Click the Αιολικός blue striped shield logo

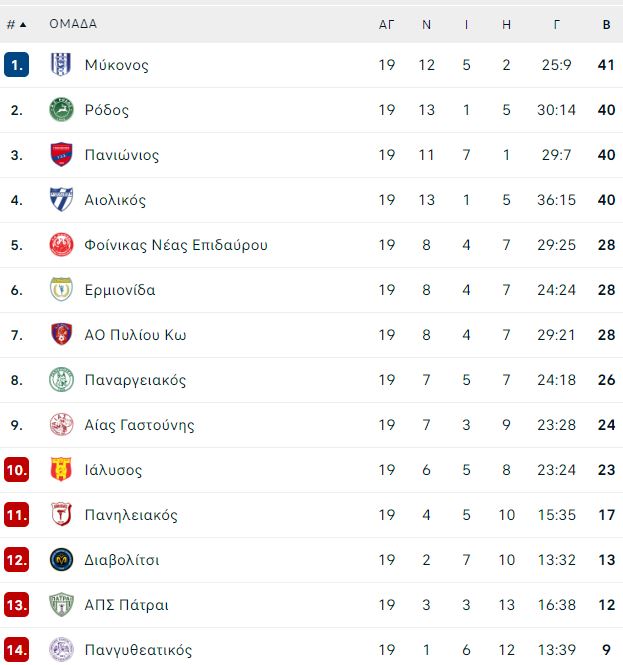pos(61,199)
